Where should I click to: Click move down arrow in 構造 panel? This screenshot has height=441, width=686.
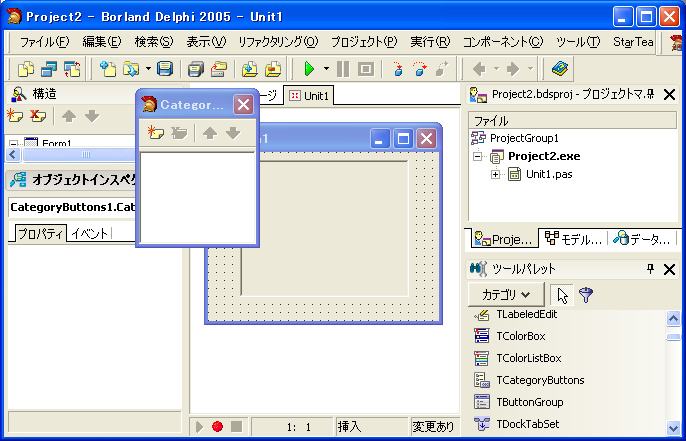coord(92,116)
